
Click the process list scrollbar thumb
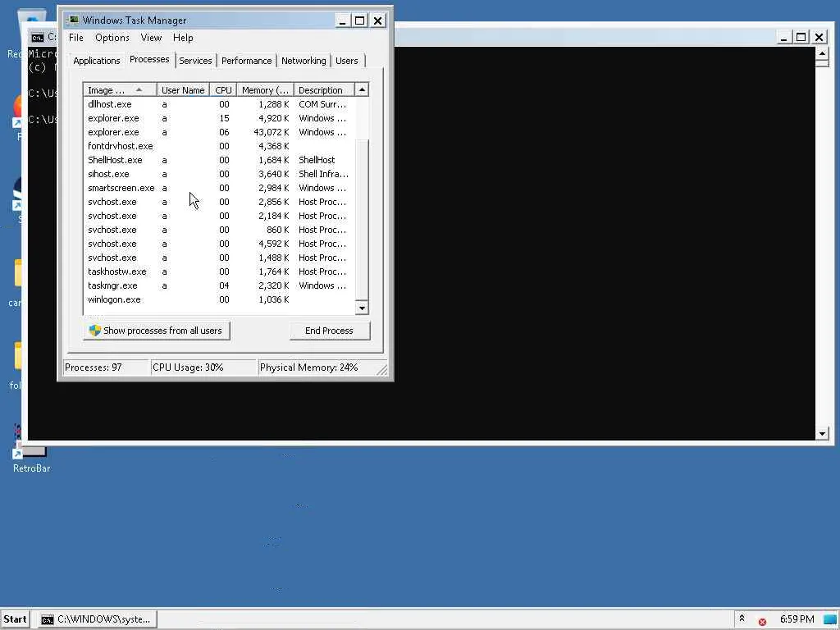362,218
